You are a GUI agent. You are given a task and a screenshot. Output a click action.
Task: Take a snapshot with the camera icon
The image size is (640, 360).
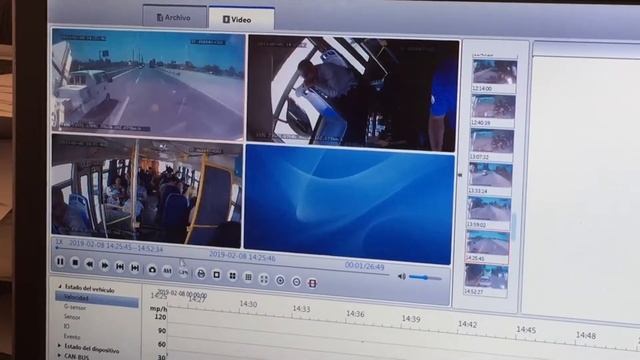pos(152,269)
